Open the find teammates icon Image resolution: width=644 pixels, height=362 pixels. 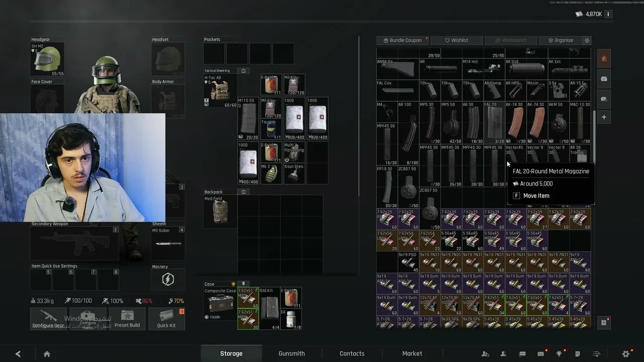click(485, 354)
